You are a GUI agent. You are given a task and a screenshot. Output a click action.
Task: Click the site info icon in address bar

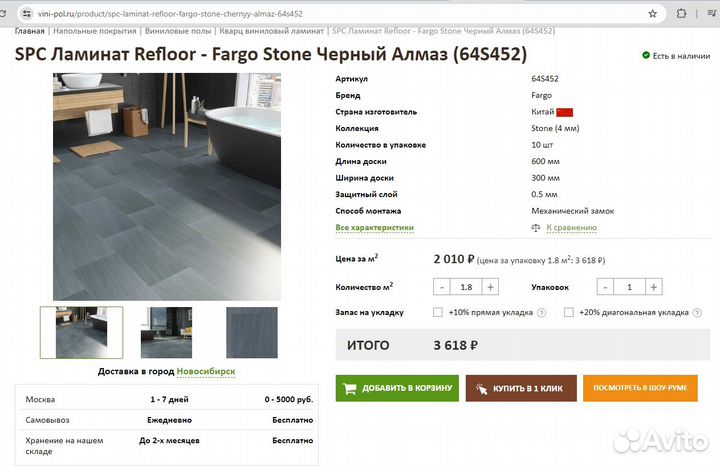(27, 14)
